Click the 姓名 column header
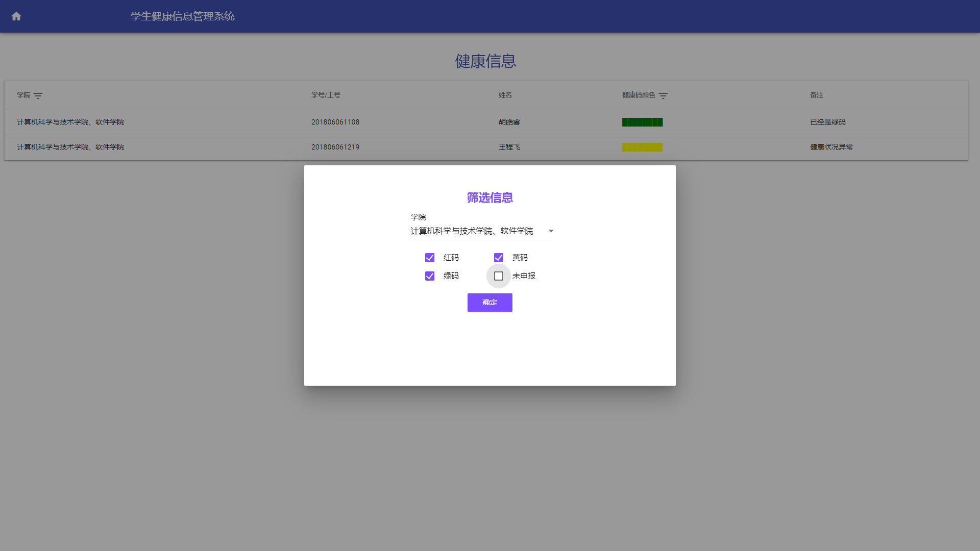 point(505,95)
